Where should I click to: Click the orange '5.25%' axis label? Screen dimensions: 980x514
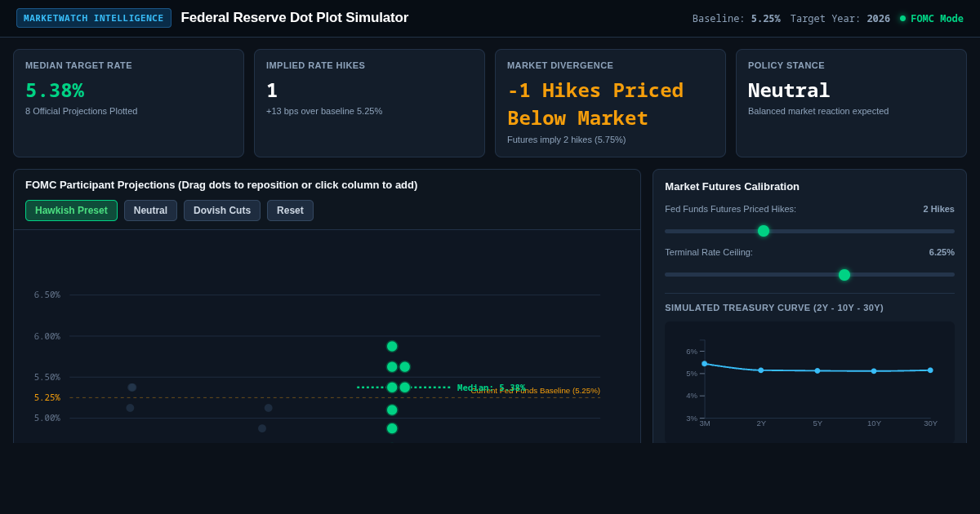point(47,398)
